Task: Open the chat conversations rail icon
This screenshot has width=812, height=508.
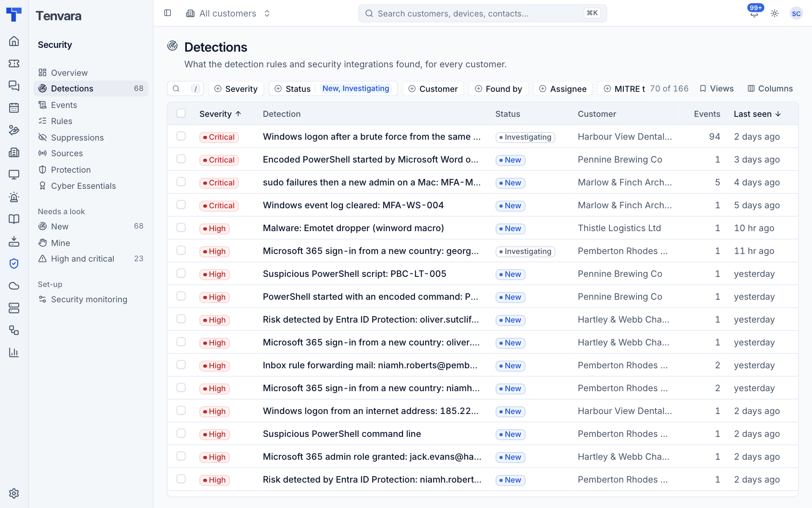Action: (14, 86)
